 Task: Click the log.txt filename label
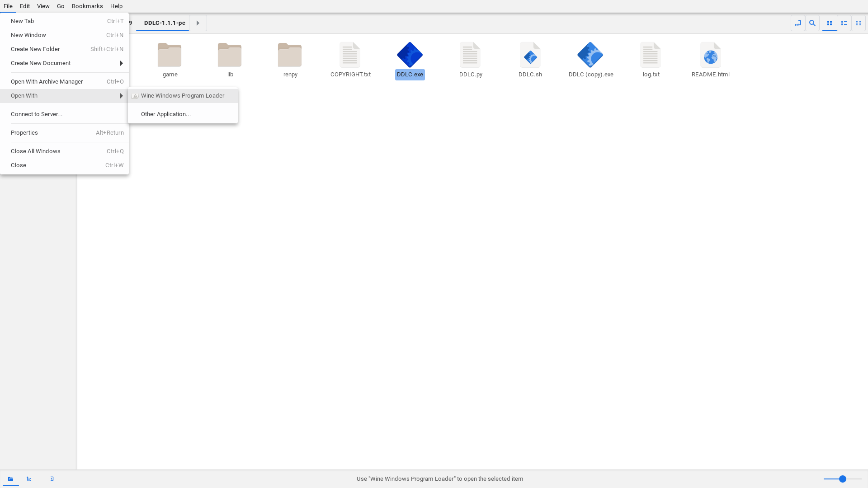pos(651,75)
